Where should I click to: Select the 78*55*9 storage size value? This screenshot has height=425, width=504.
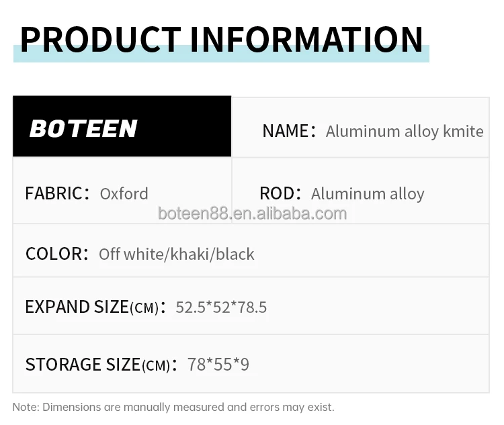pos(218,365)
